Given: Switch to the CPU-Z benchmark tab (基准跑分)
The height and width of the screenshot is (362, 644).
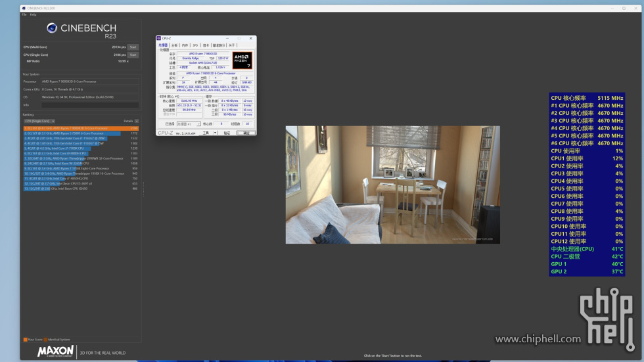Looking at the screenshot, I should [219, 45].
